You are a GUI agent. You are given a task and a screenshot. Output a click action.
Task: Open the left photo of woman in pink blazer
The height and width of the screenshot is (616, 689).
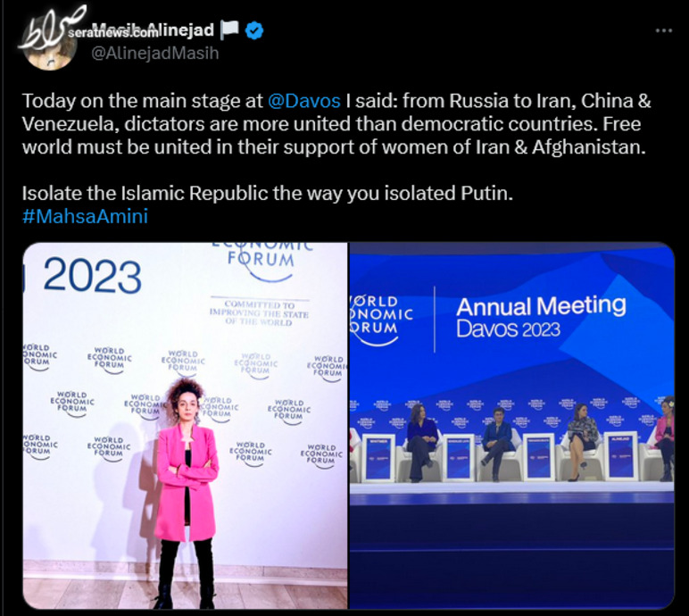tap(185, 426)
